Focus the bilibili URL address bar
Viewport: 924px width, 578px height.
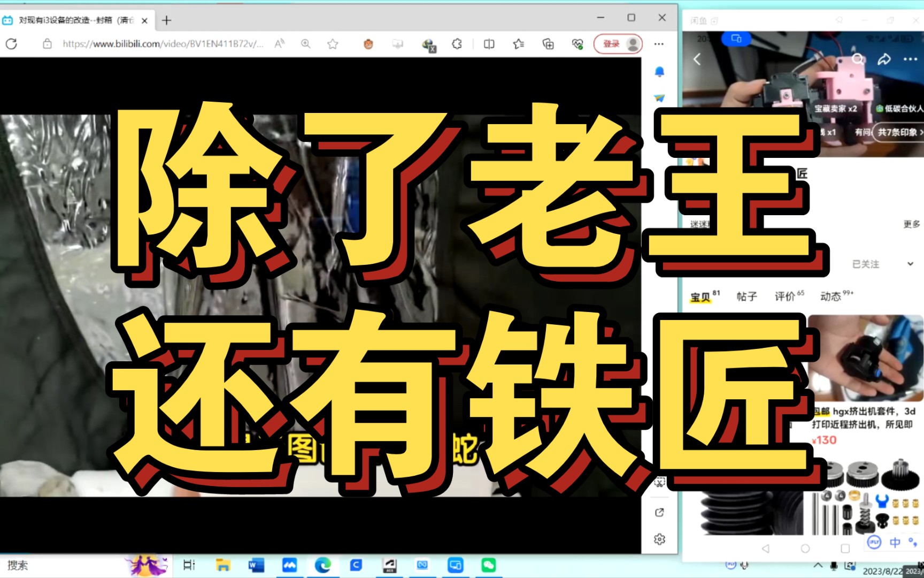(x=163, y=44)
